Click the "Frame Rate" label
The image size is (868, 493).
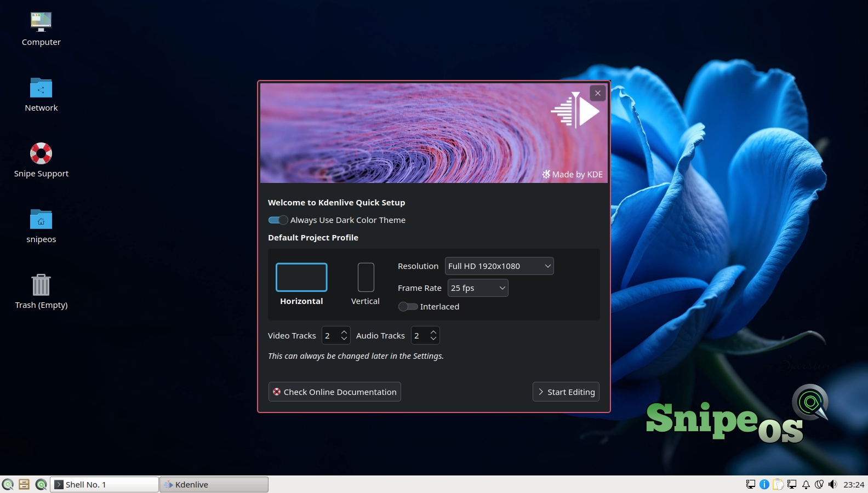click(x=420, y=288)
